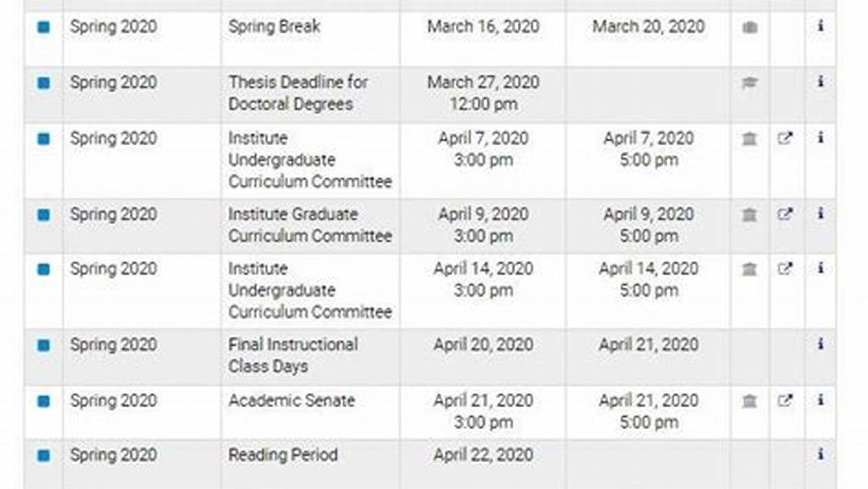Select the blue marker on the Reading Period row

tap(43, 455)
